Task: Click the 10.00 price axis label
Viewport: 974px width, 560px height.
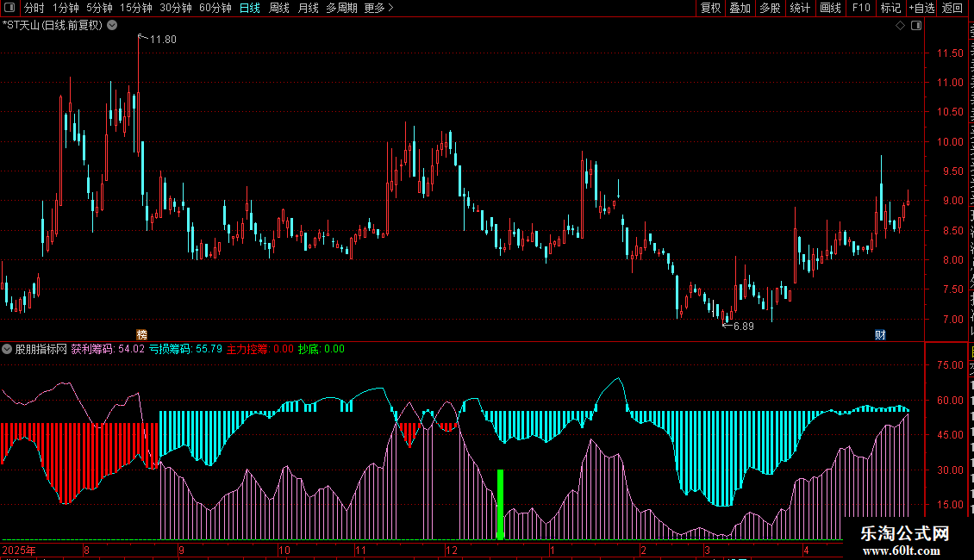Action: 950,142
